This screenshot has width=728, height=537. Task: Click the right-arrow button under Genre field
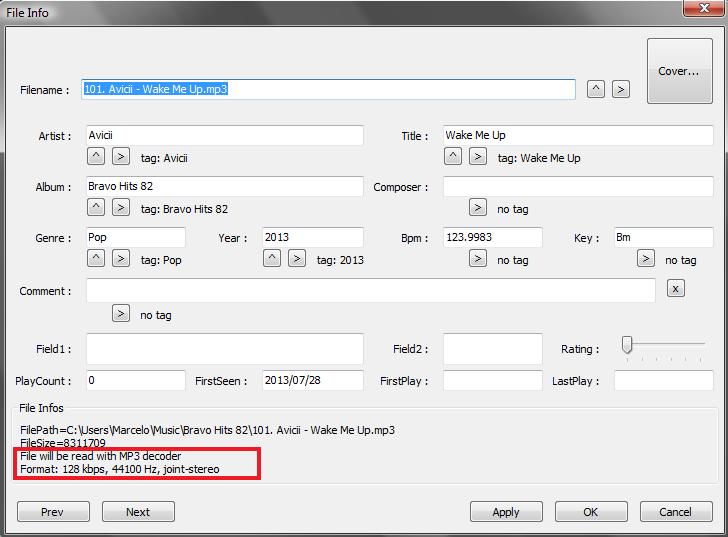coord(121,259)
